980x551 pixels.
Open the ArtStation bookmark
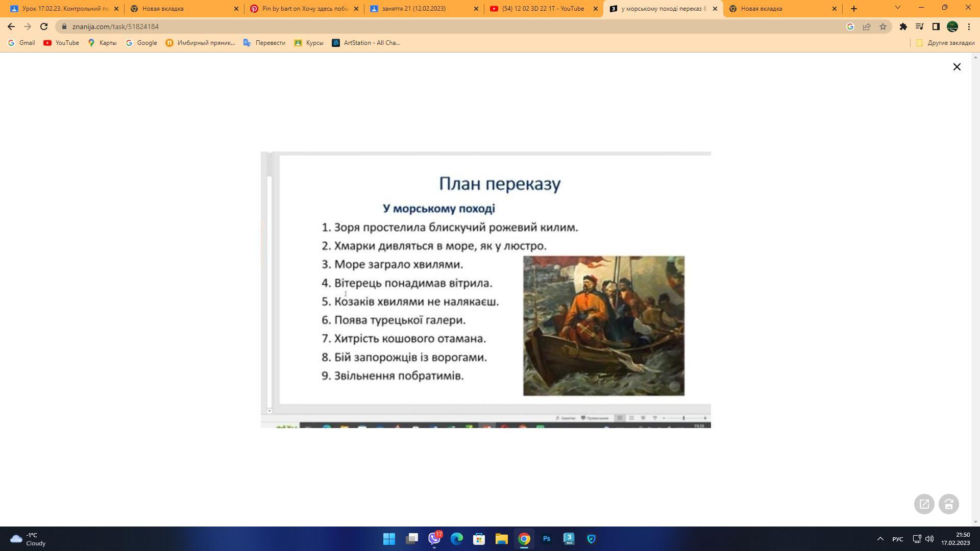[x=366, y=43]
